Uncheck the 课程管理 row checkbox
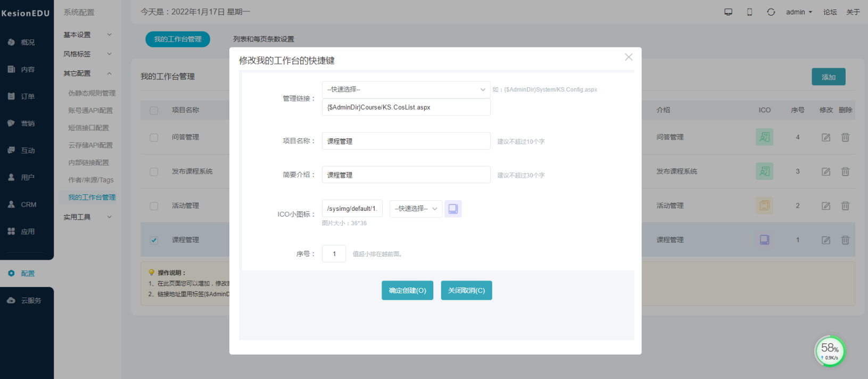 pos(154,240)
